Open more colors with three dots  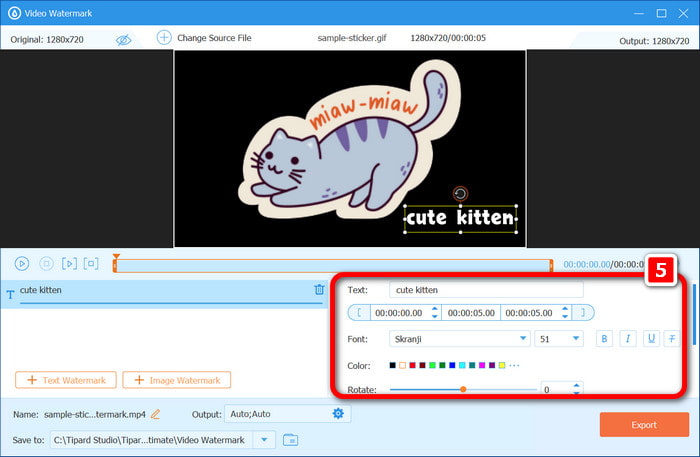tap(514, 366)
